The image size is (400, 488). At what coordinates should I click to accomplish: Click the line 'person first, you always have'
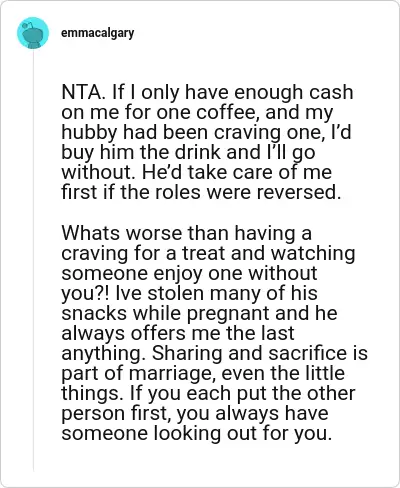point(195,413)
